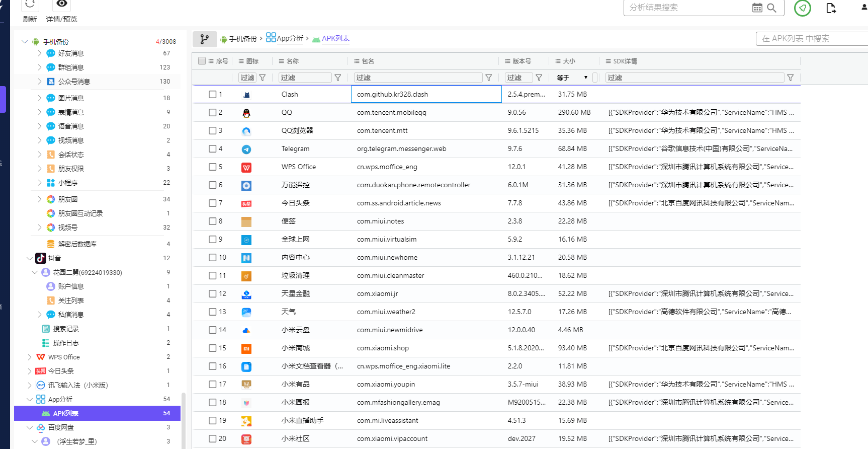
Task: Check the checkbox for row 12 天星金融
Action: coord(213,293)
